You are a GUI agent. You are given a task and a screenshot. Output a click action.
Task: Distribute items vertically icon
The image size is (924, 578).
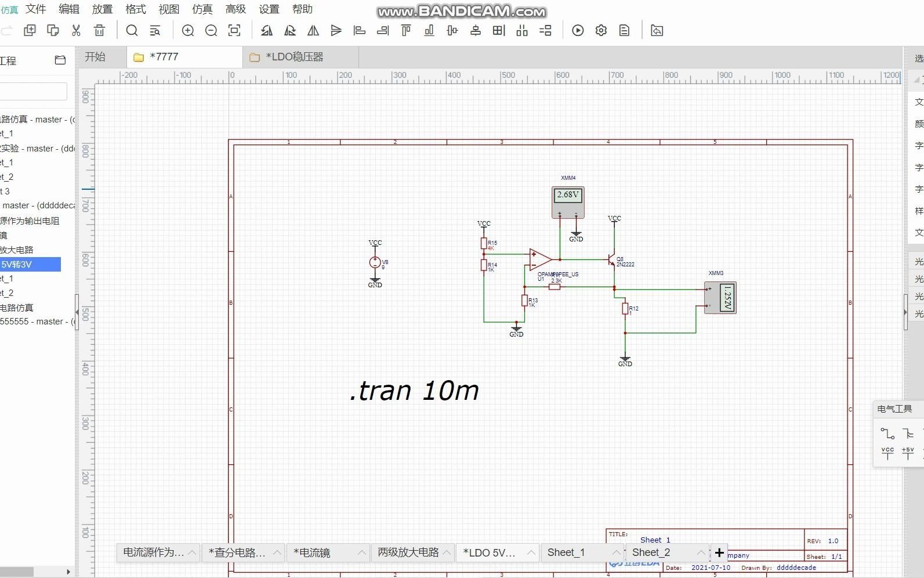pyautogui.click(x=545, y=30)
